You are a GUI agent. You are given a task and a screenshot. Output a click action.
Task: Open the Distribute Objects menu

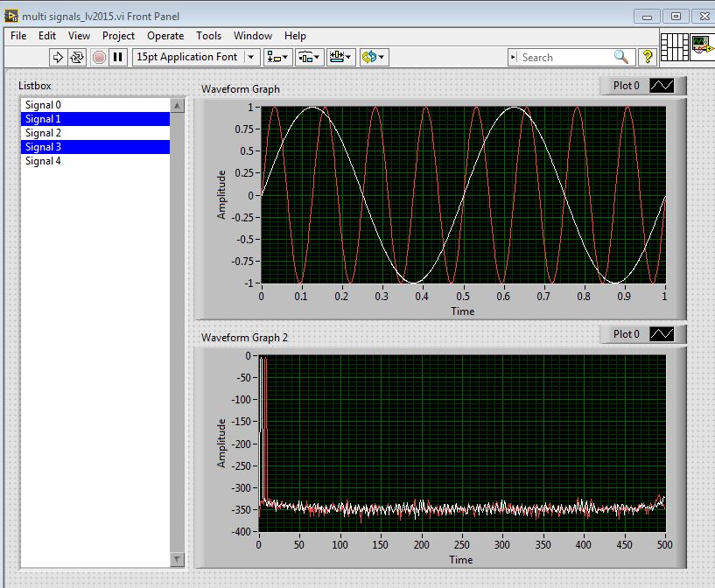coord(309,58)
